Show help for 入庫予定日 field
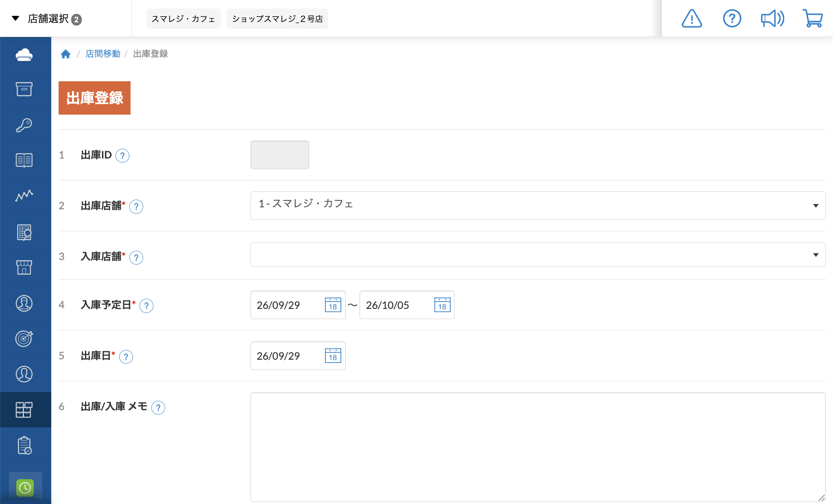Image resolution: width=833 pixels, height=504 pixels. click(146, 306)
